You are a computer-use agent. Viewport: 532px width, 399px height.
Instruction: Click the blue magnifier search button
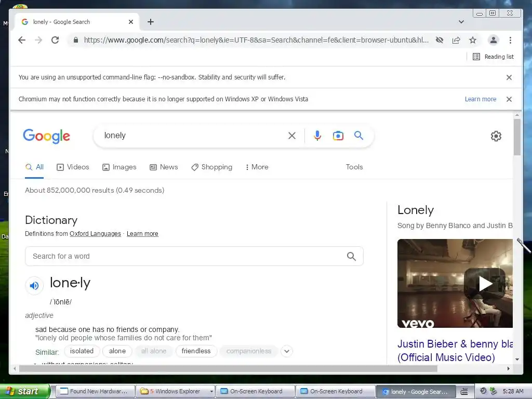[x=358, y=136]
